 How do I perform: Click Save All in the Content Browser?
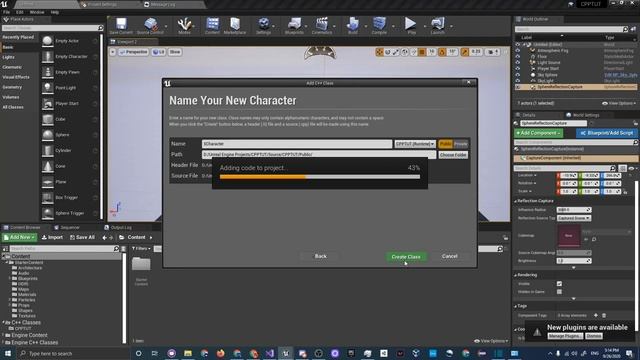click(x=82, y=237)
